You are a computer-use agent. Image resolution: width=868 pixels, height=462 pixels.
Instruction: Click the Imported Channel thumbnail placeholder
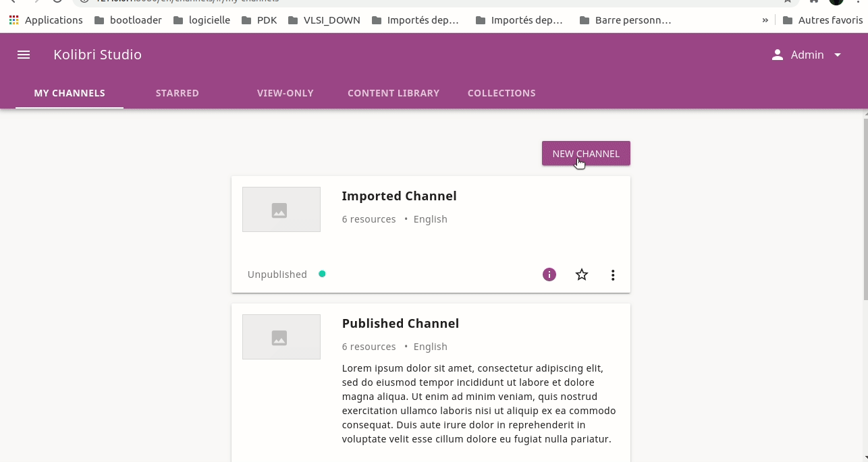tap(281, 210)
